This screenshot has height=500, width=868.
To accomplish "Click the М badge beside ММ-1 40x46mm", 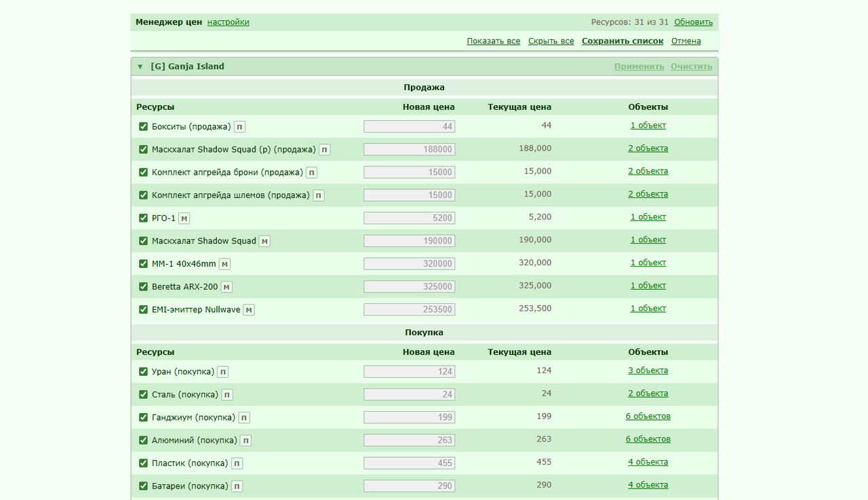I will (224, 264).
